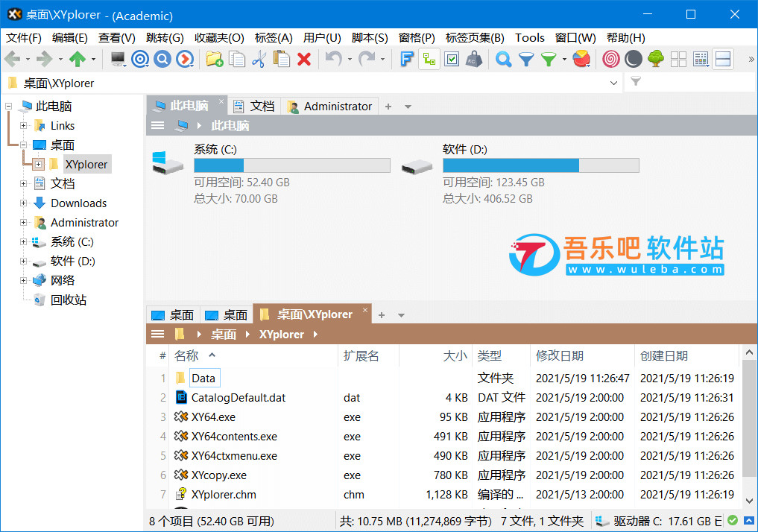Toggle dark mode with the moon icon
The height and width of the screenshot is (532, 758).
634,60
